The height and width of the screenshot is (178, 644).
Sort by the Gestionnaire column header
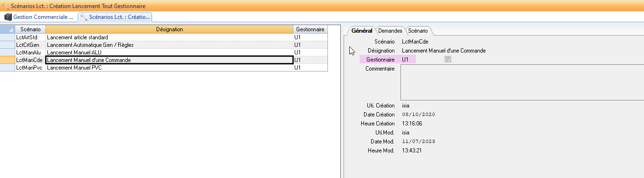pos(310,29)
